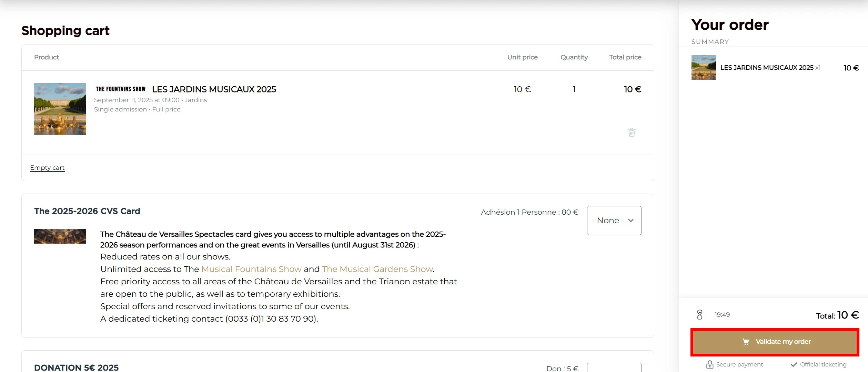Click the hourglass timer icon

pos(699,315)
